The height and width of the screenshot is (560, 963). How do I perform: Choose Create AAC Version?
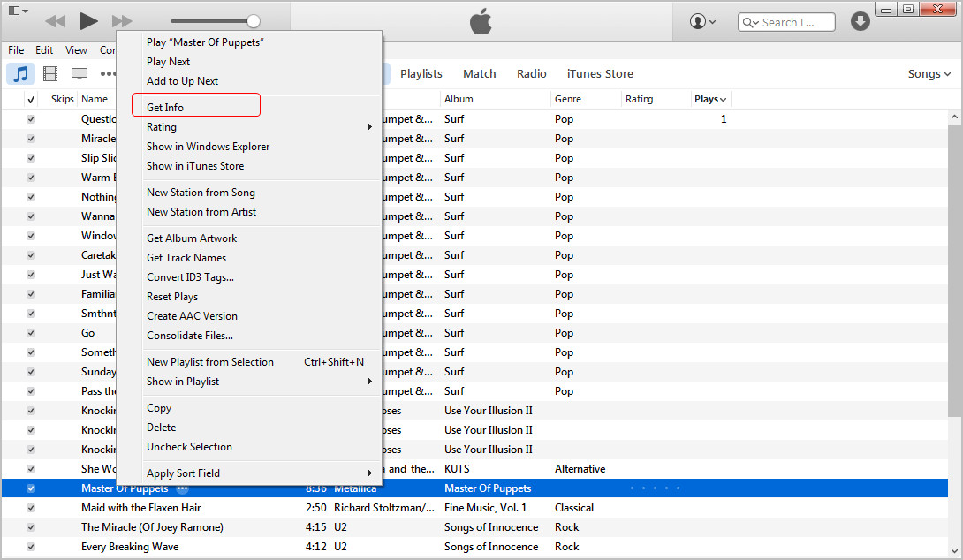click(x=192, y=316)
